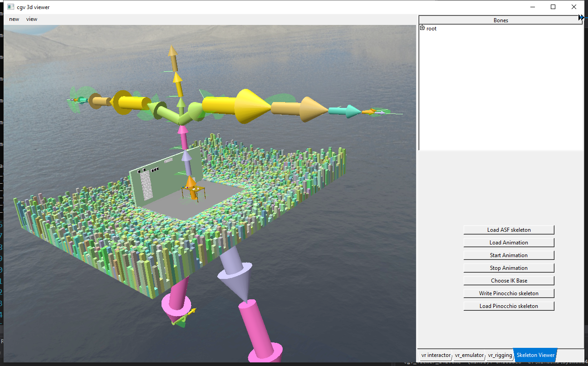The height and width of the screenshot is (366, 588).
Task: Close the cgv 3d viewer window
Action: click(574, 7)
